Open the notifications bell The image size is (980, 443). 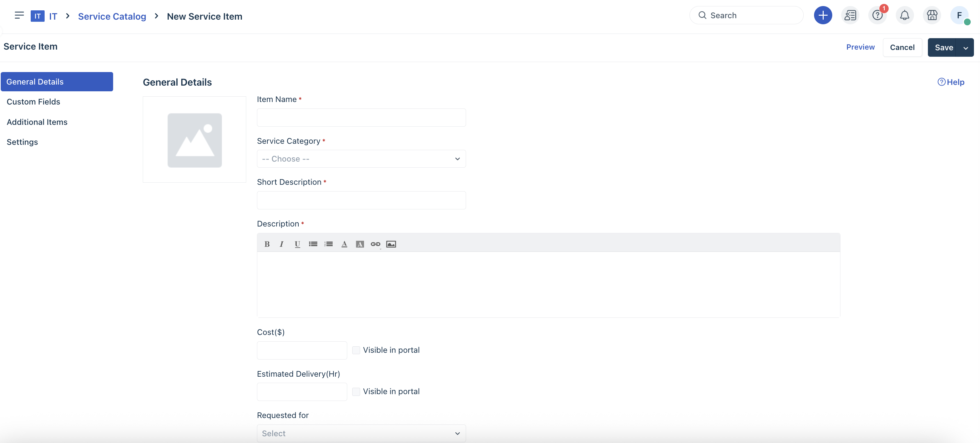click(x=904, y=16)
